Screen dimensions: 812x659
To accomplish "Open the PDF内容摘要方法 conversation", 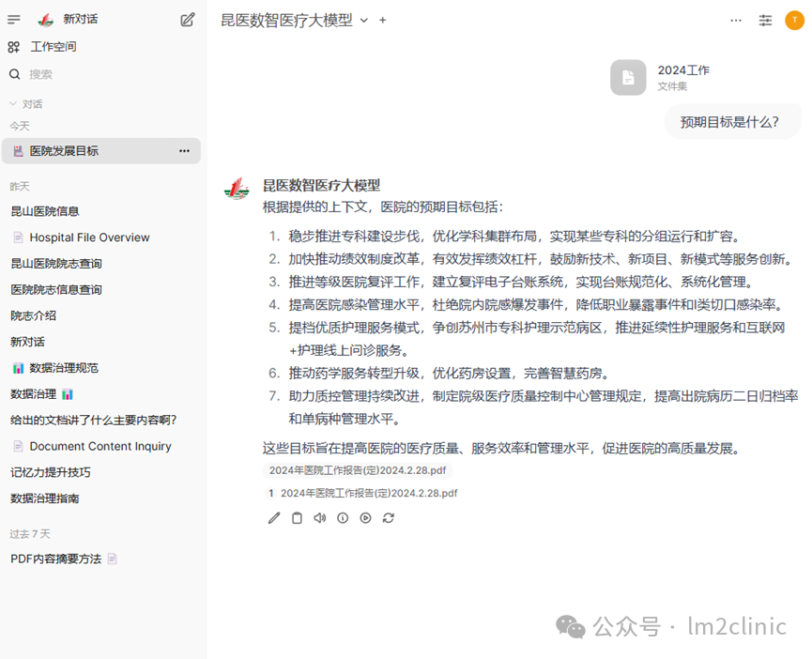I will 63,559.
